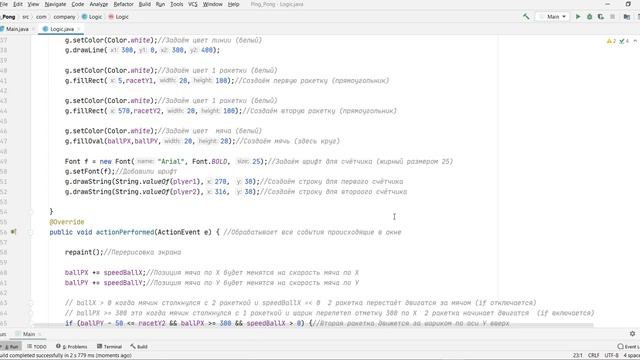Click the gray Stop button in the toolbar
Screen dimensions: 640x360
pos(612,17)
